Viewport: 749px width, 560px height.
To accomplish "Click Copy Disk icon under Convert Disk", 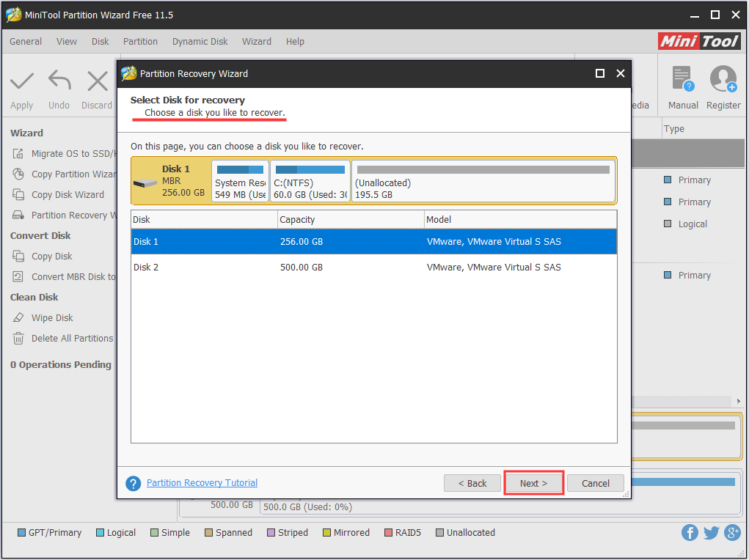I will [18, 257].
